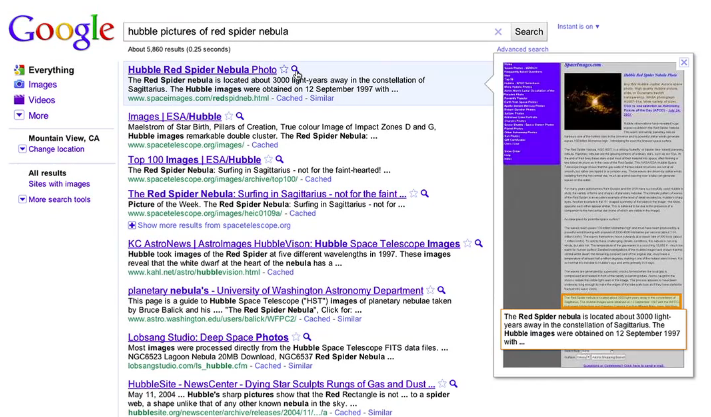711x417 pixels.
Task: Click magnifier next to Top 100 Images result
Action: point(279,159)
